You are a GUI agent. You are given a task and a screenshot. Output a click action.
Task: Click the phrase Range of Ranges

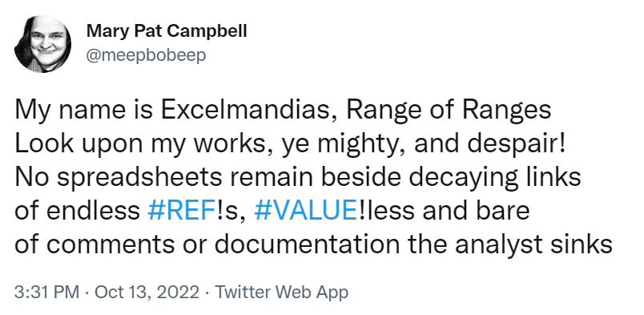point(449,110)
